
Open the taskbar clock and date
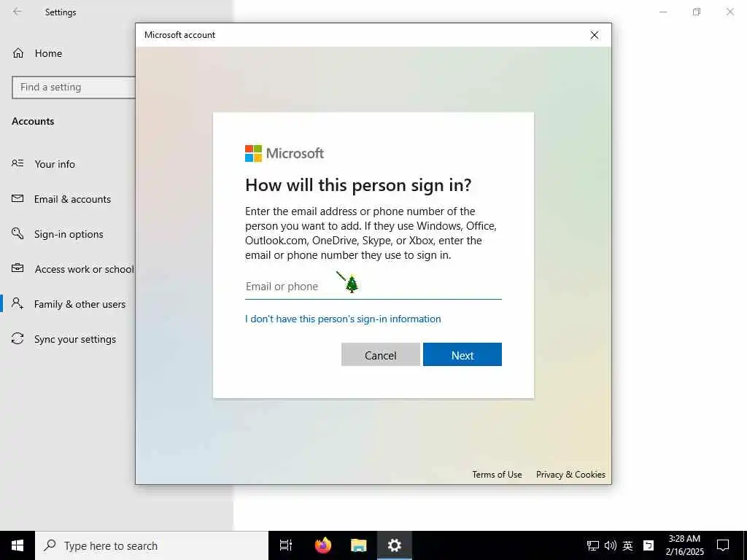684,545
